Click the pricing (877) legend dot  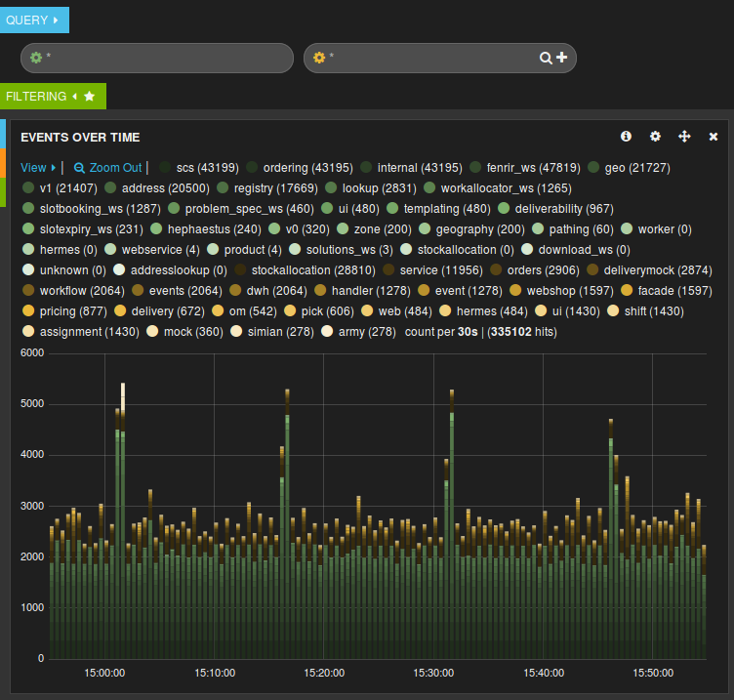pos(28,310)
